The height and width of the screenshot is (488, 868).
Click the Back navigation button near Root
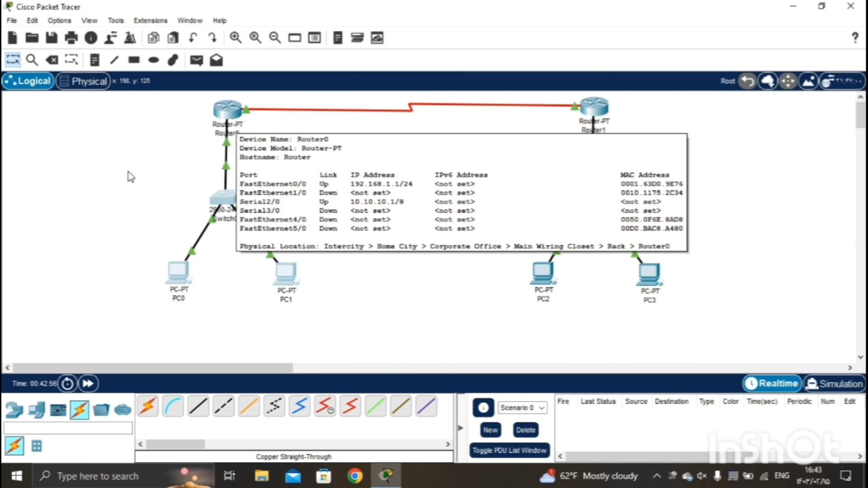747,81
